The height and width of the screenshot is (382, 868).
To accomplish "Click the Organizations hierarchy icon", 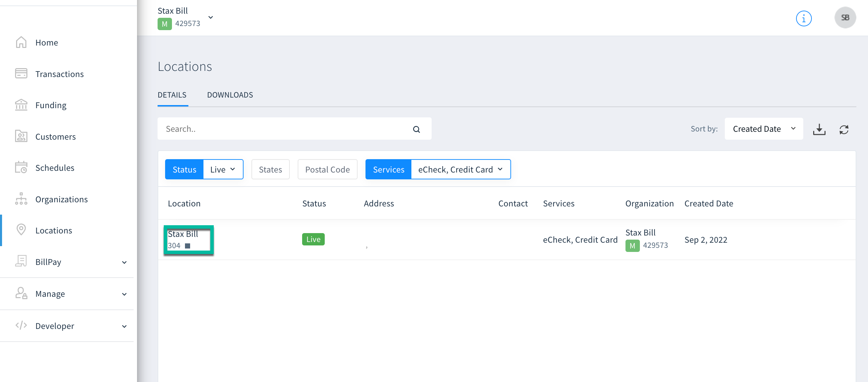I will point(21,199).
